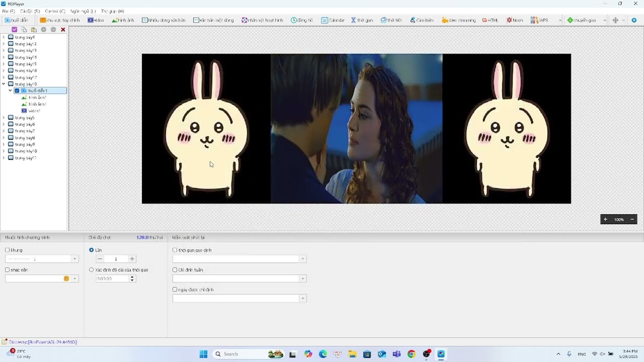This screenshot has width=644, height=362.
Task: Click the move-down arrow icon above tree
Action: (53, 30)
